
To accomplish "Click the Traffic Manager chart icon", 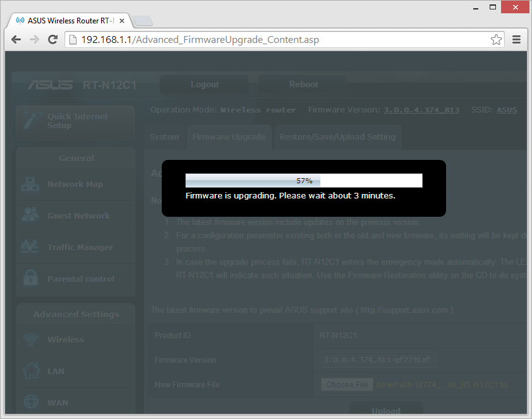I will (30, 246).
